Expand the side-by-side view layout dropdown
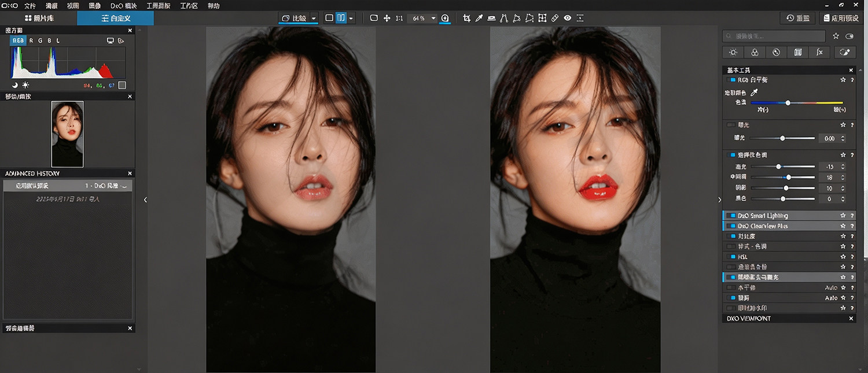This screenshot has height=373, width=868. click(351, 19)
